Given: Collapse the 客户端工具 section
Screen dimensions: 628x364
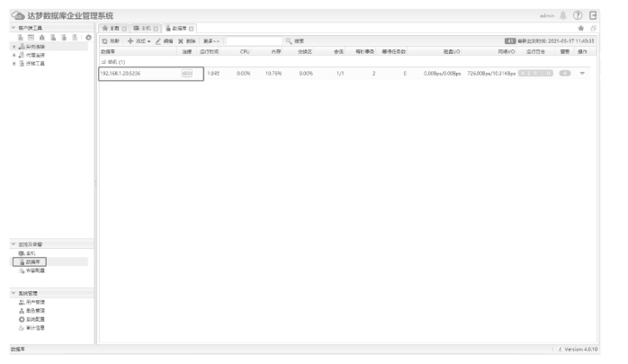Looking at the screenshot, I should (x=13, y=28).
